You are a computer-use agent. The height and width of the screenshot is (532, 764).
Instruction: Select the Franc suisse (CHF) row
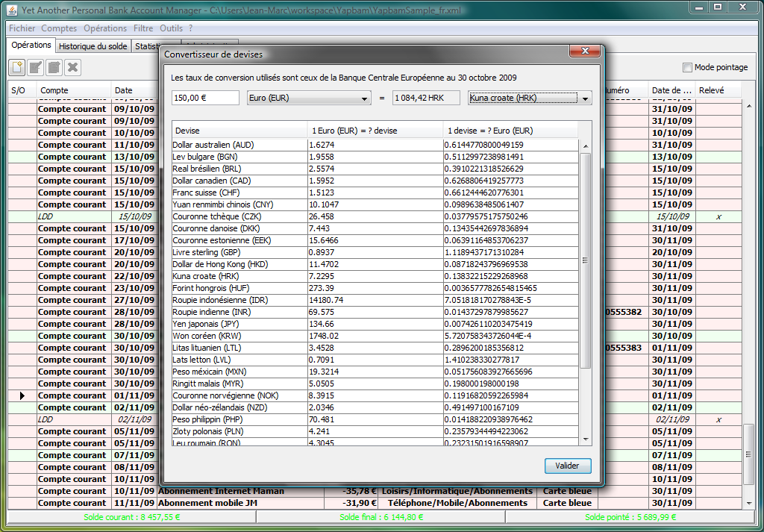coord(375,193)
